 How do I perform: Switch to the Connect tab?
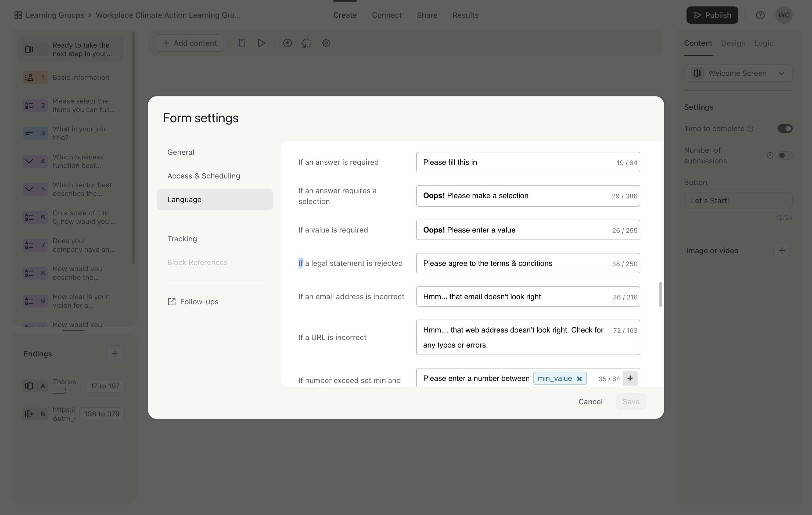pos(387,15)
